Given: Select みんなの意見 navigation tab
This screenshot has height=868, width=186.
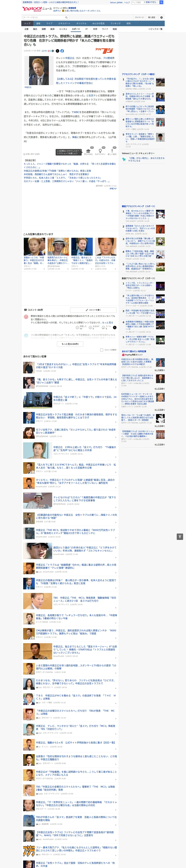Looking at the screenshot, I should [98, 24].
